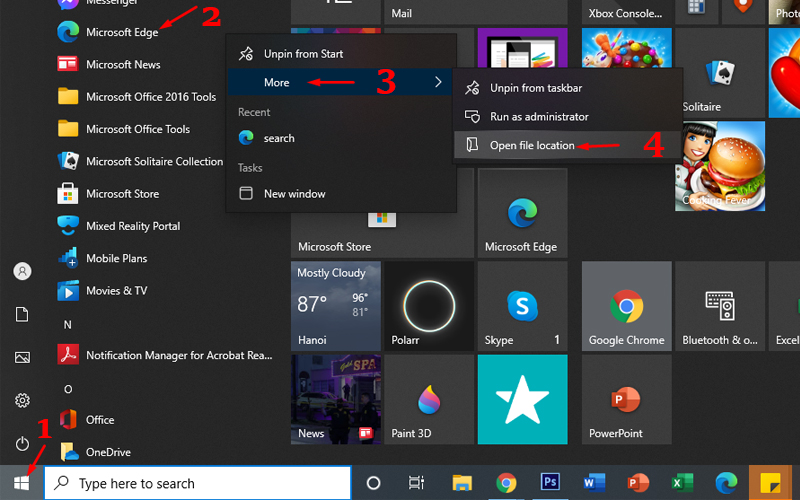The image size is (800, 500).
Task: Select Unpin from taskbar
Action: pos(567,88)
